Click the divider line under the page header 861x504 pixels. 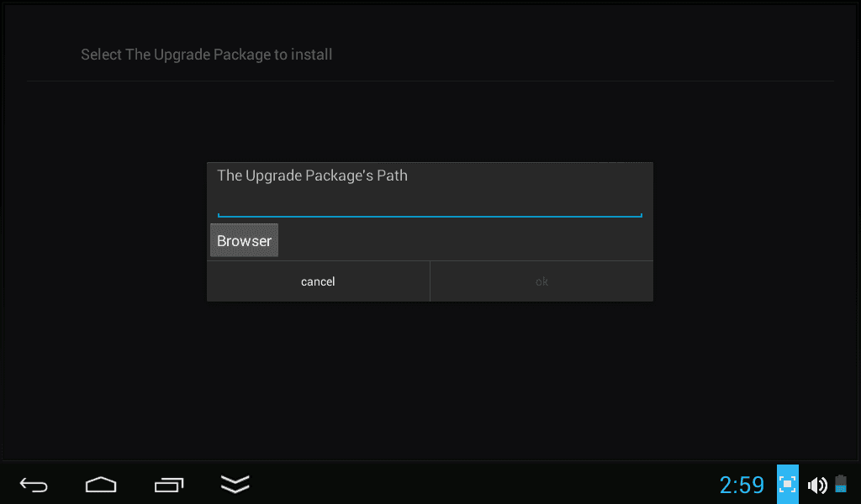(430, 81)
